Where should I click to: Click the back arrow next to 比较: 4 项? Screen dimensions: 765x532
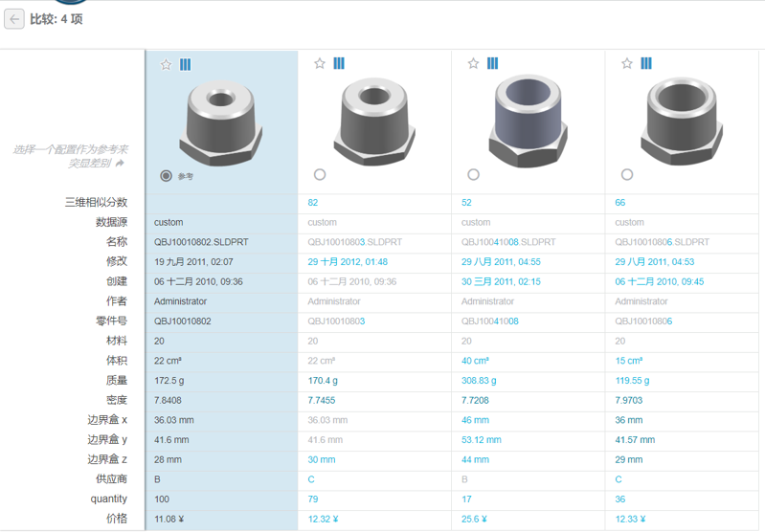point(14,19)
